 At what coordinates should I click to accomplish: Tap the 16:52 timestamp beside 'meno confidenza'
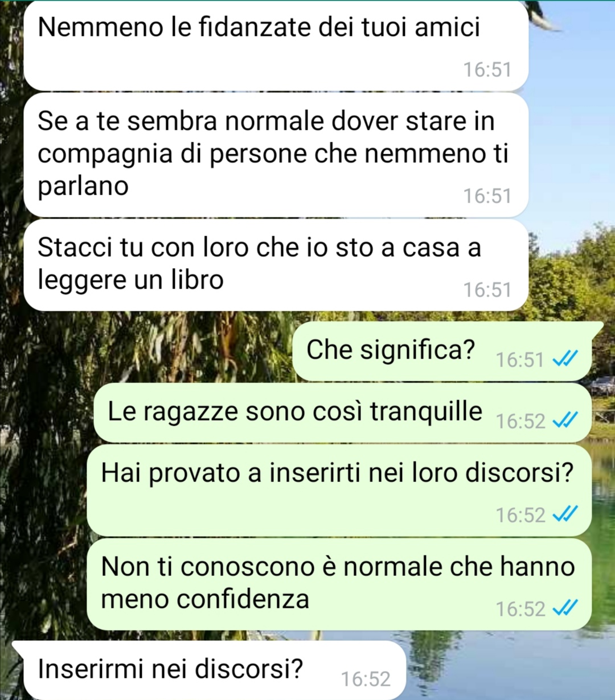(520, 609)
